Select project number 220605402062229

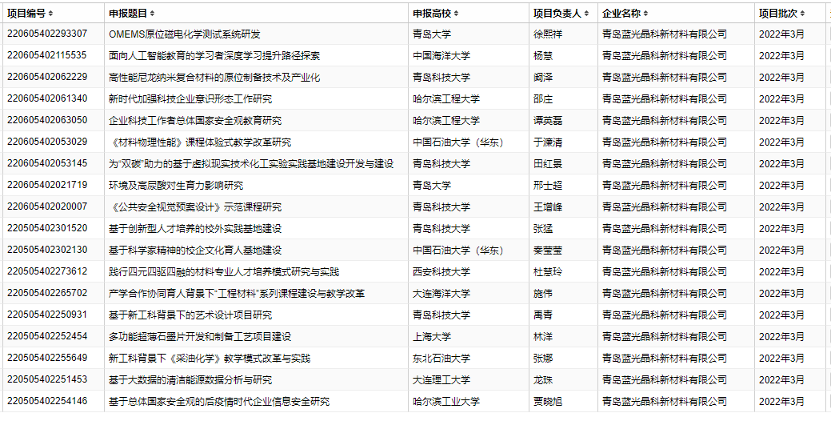click(47, 77)
